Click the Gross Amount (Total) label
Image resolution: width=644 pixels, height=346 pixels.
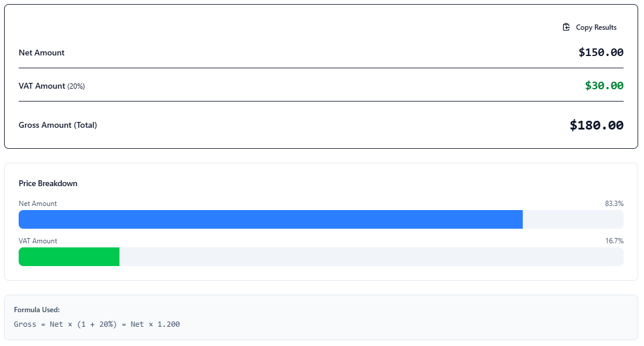tap(58, 125)
